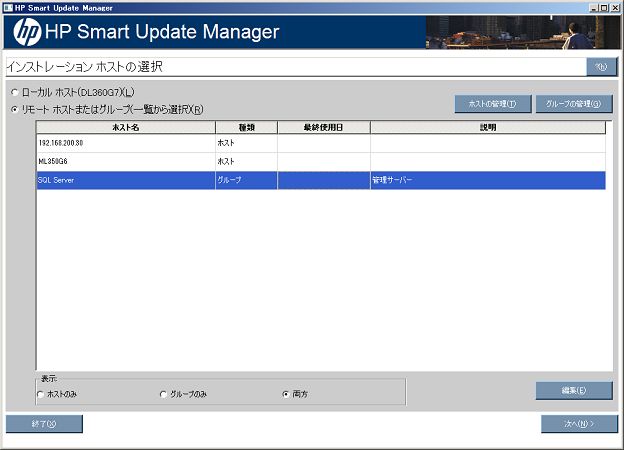Proceed with the 次へ next button
Screen dimensions: 624x450
pos(579,424)
